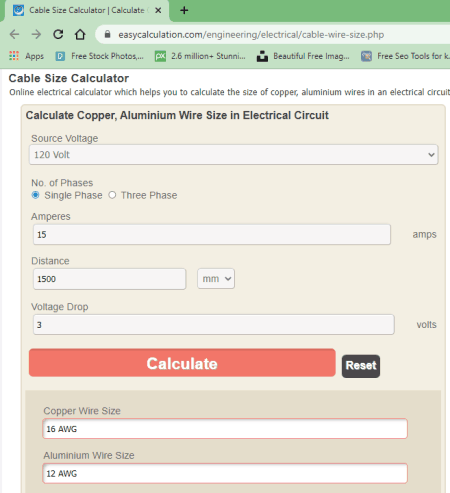This screenshot has height=493, width=450.
Task: Click the Distance input field
Action: pos(109,279)
